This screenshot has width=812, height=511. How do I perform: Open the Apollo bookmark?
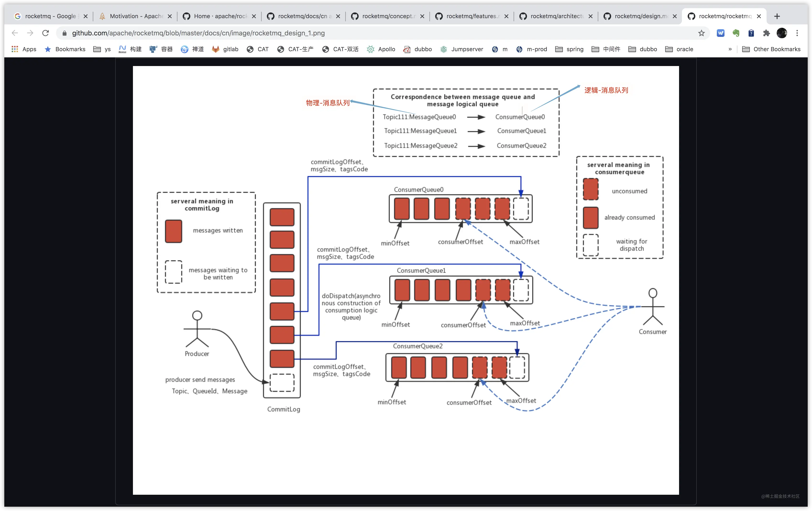click(381, 49)
